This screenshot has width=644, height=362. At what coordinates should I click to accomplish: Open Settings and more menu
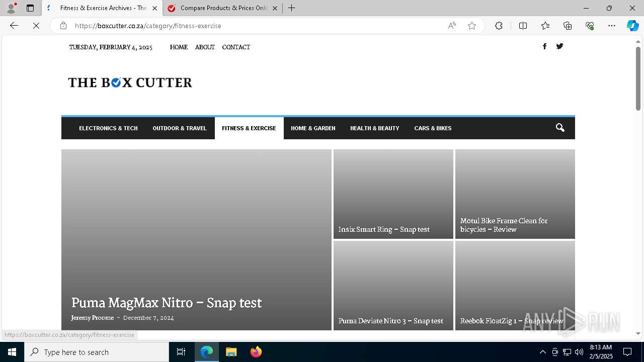point(612,26)
